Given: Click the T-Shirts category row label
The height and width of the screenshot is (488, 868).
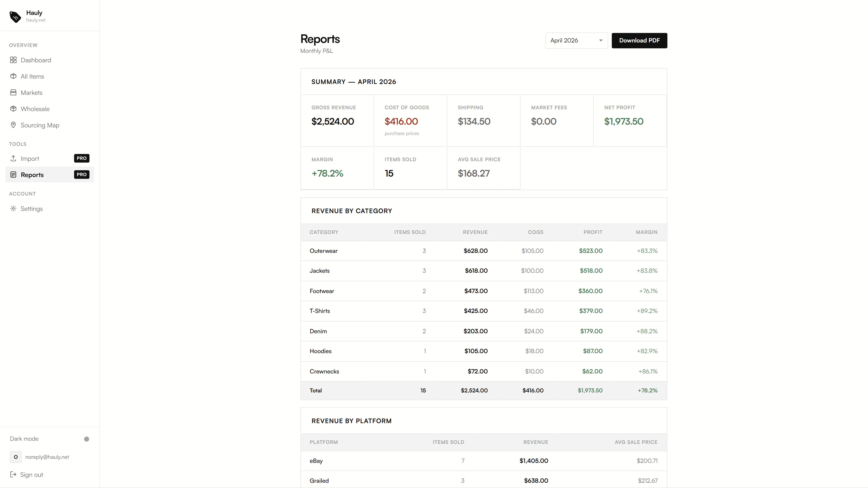Looking at the screenshot, I should coord(320,311).
